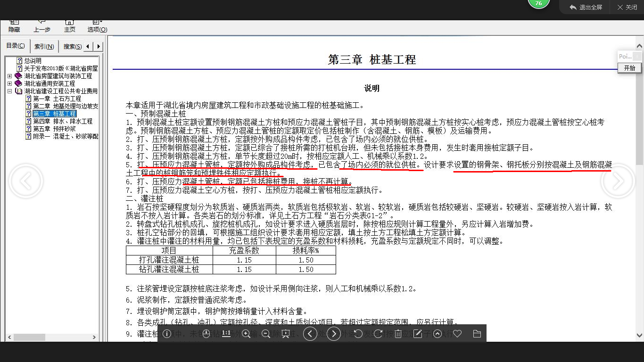Screen dimensions: 644x362
Task: Open the 总说明 topic
Action: click(x=33, y=61)
